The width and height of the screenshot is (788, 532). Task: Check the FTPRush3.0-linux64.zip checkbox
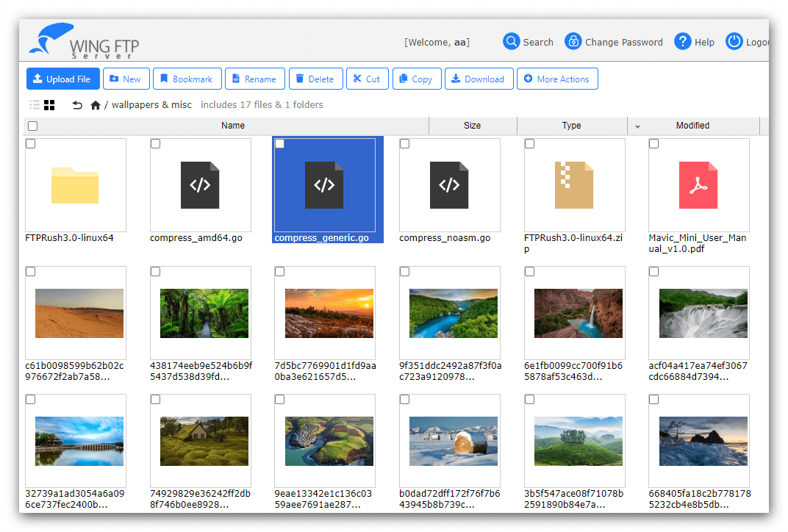pos(529,144)
